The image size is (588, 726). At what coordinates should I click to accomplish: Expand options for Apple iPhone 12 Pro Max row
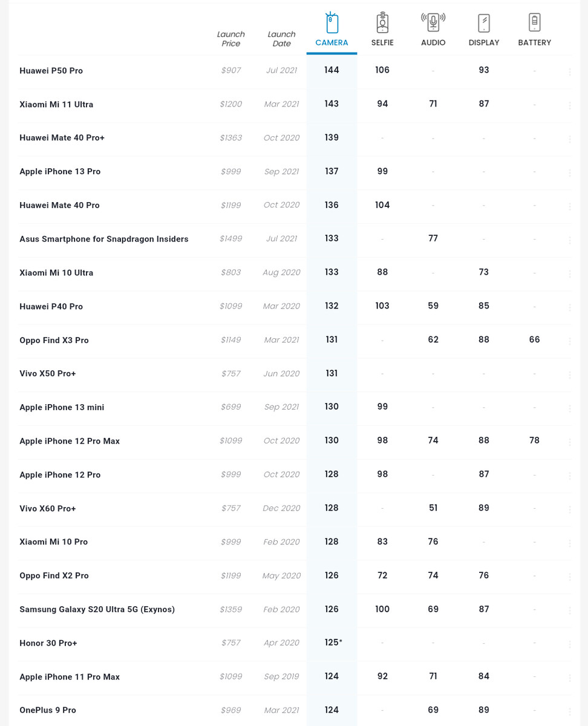click(x=570, y=442)
